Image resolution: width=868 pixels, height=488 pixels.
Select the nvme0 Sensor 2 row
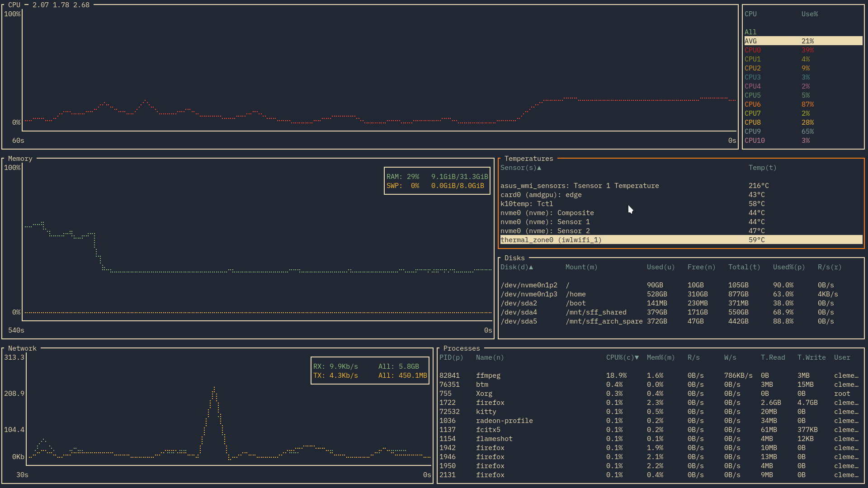[681, 231]
